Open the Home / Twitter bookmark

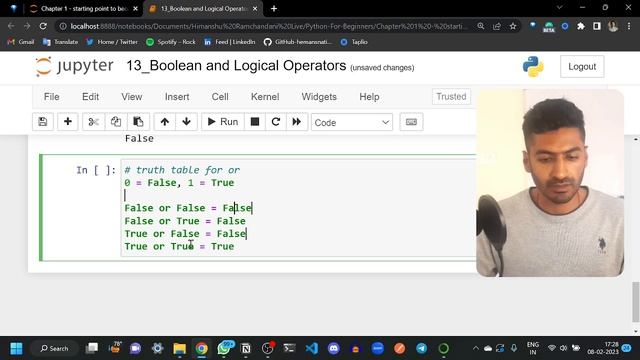coord(112,42)
